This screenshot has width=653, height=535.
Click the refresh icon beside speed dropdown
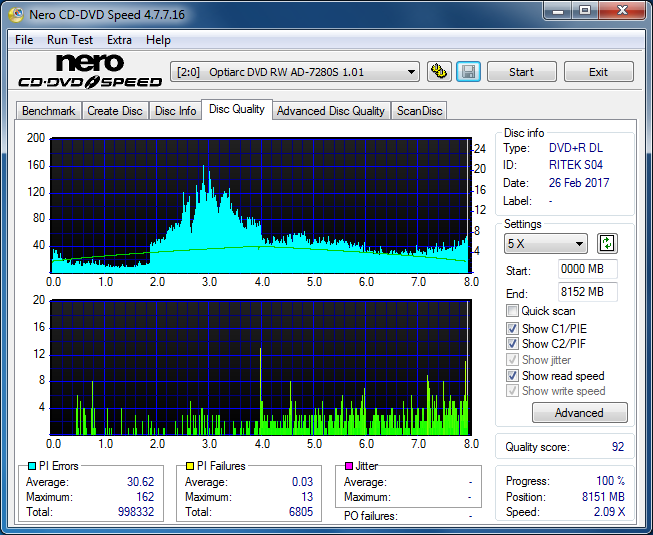pos(607,244)
